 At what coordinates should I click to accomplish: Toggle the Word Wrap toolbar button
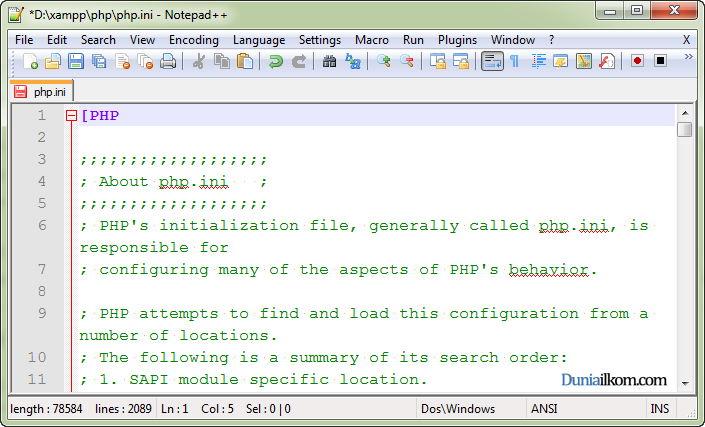[492, 61]
